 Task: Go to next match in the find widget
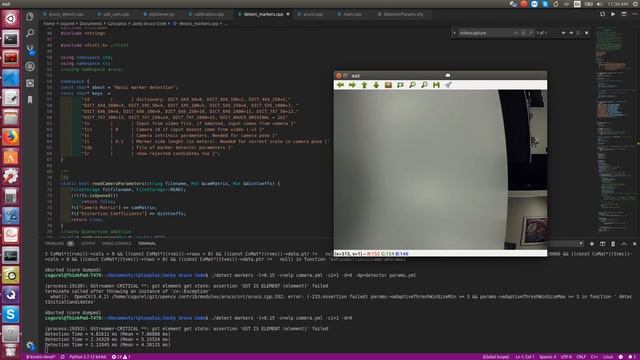[571, 33]
